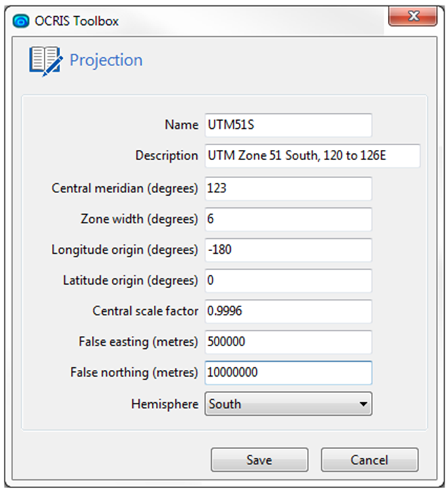Focus the Name field containing UTM51S
The image size is (448, 492).
click(288, 125)
